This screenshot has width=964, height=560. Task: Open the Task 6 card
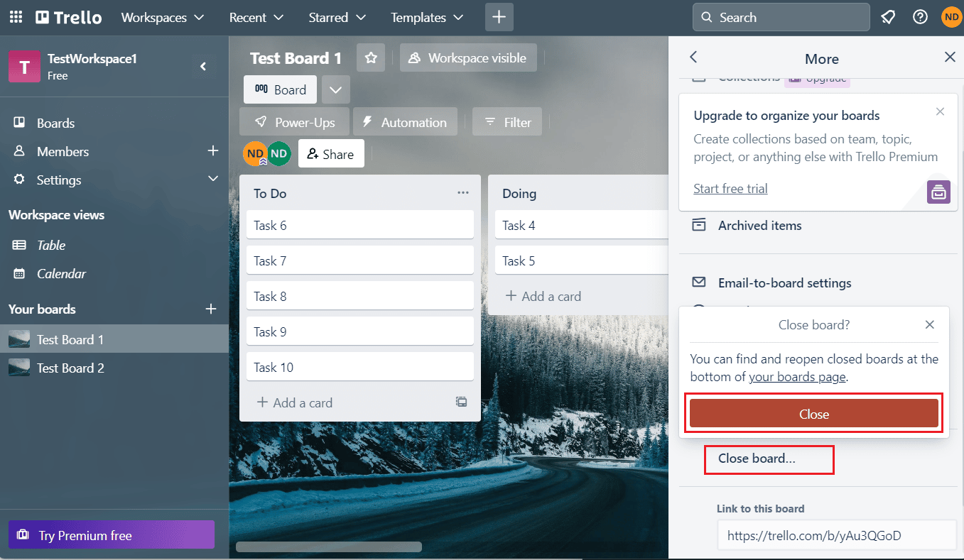click(360, 225)
